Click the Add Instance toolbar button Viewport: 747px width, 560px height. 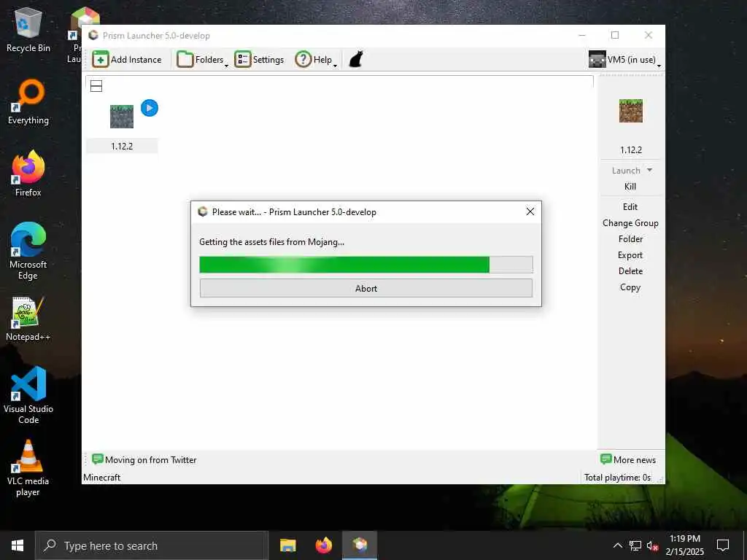point(127,60)
